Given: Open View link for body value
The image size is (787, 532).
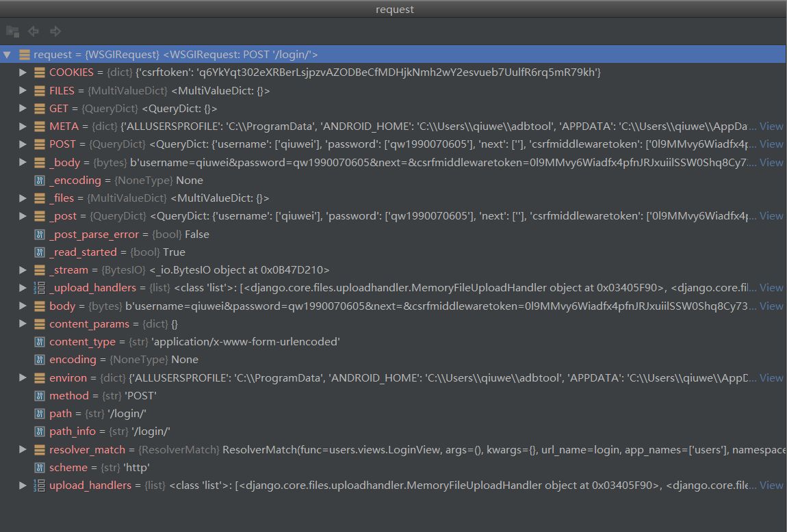Looking at the screenshot, I should pyautogui.click(x=771, y=306).
